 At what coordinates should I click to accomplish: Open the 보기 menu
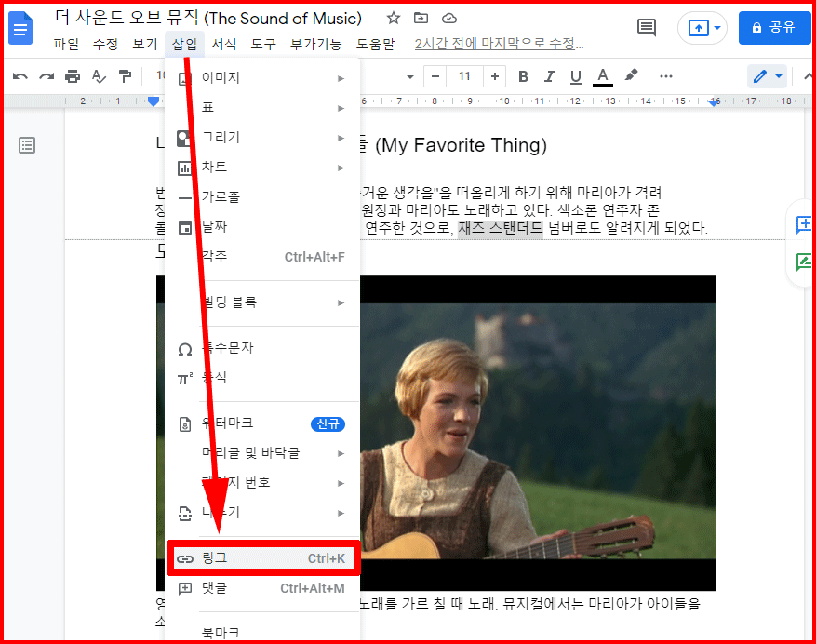point(145,45)
